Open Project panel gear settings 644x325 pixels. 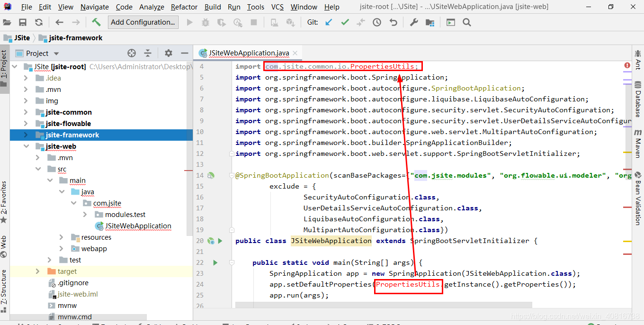(x=168, y=53)
